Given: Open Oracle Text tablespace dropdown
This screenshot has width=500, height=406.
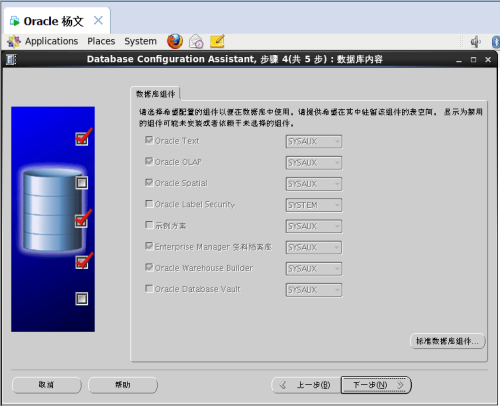Looking at the screenshot, I should (x=314, y=142).
